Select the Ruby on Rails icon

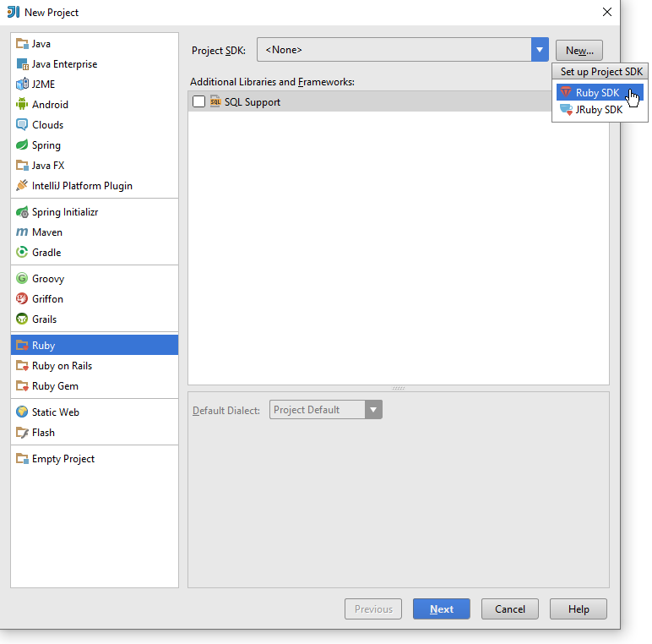(22, 366)
